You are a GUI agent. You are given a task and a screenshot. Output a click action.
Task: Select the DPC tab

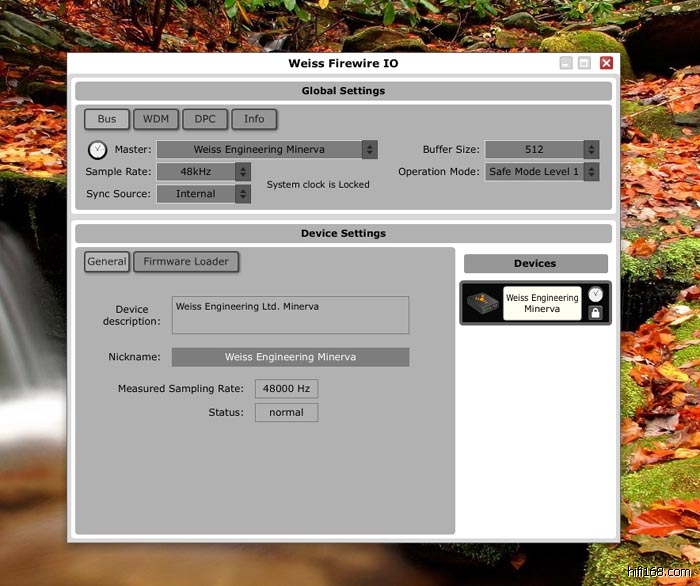pyautogui.click(x=205, y=119)
